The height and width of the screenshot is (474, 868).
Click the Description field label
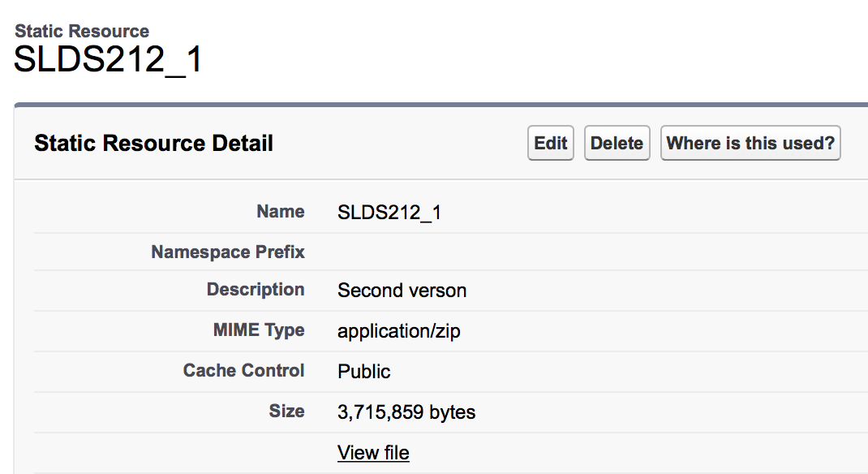tap(256, 290)
